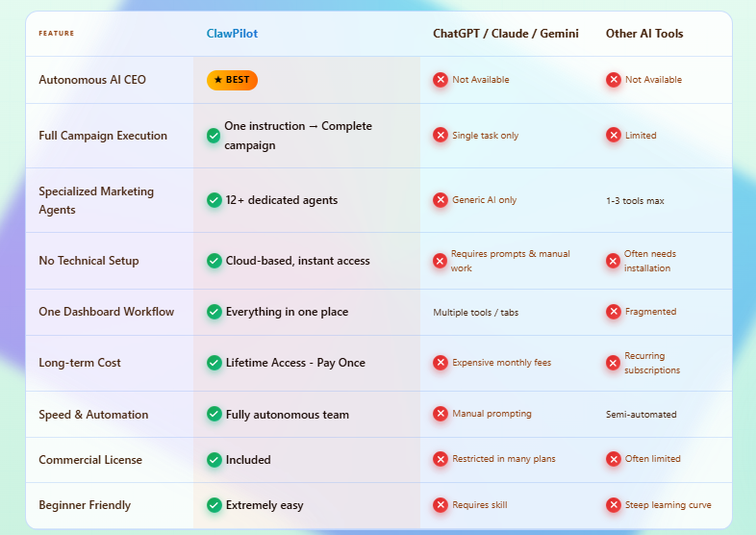Click red X beside Single task only
Screen dimensions: 756x535
pos(441,135)
